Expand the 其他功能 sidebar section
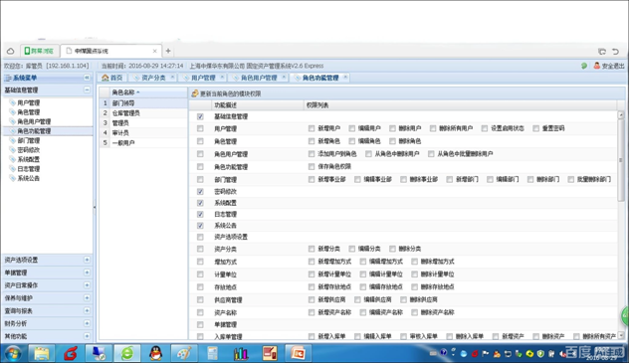 point(87,336)
